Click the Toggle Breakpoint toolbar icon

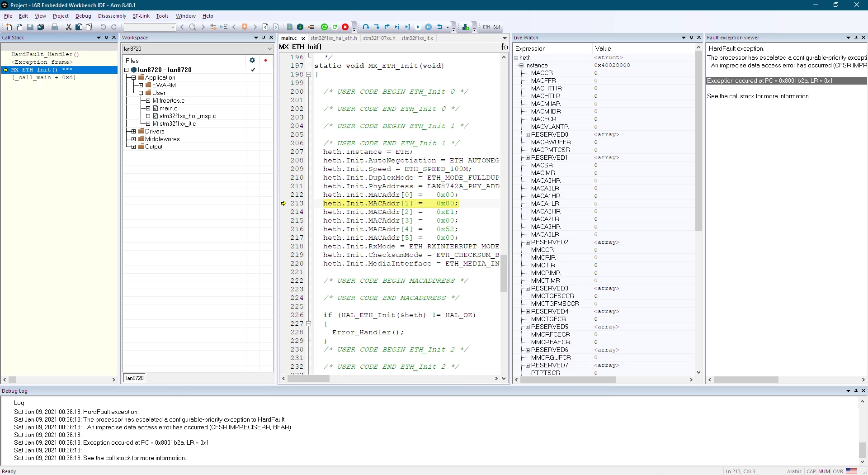point(311,27)
